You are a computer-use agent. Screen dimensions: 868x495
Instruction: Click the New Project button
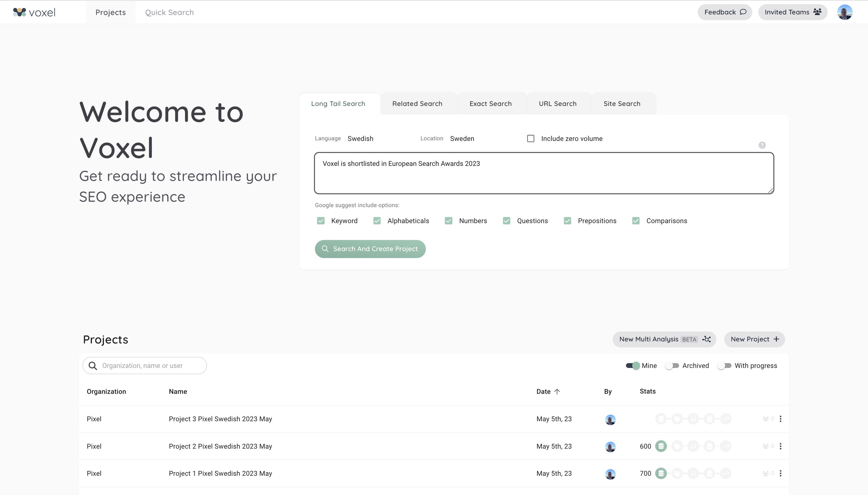(x=754, y=339)
